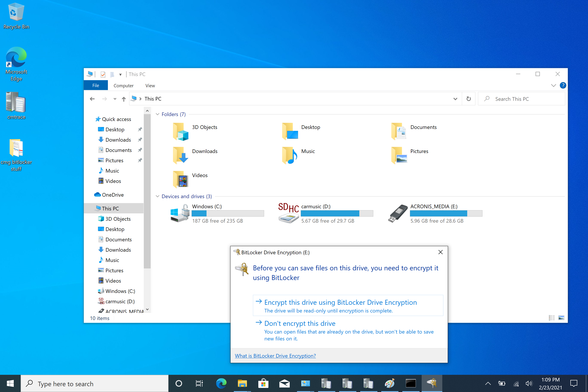Switch to details view layout icon
The image size is (588, 392).
click(x=552, y=318)
